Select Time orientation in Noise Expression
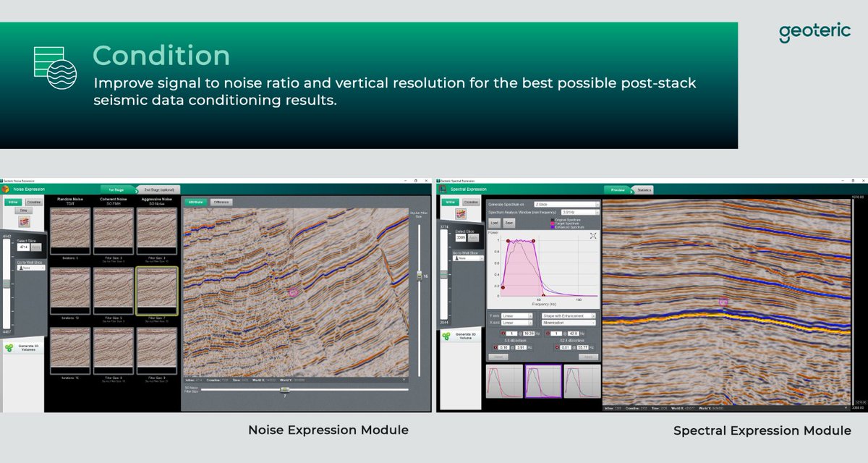Image resolution: width=868 pixels, height=463 pixels. pos(23,211)
